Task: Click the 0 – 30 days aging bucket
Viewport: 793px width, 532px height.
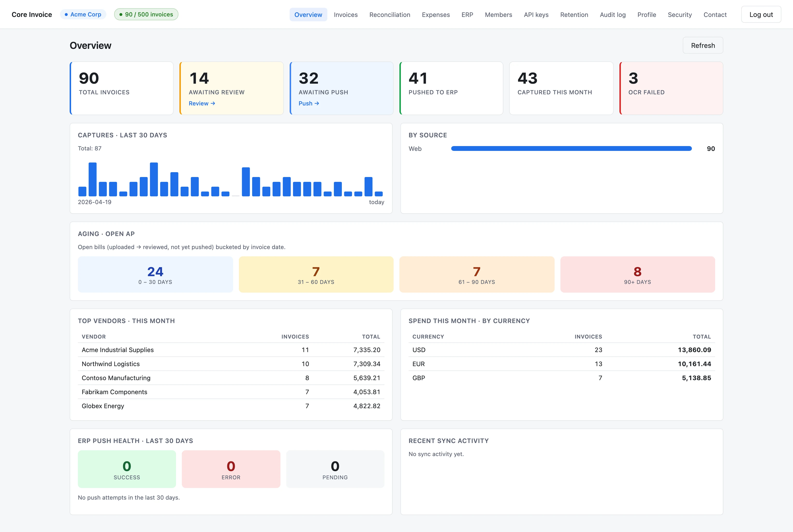Action: [155, 274]
